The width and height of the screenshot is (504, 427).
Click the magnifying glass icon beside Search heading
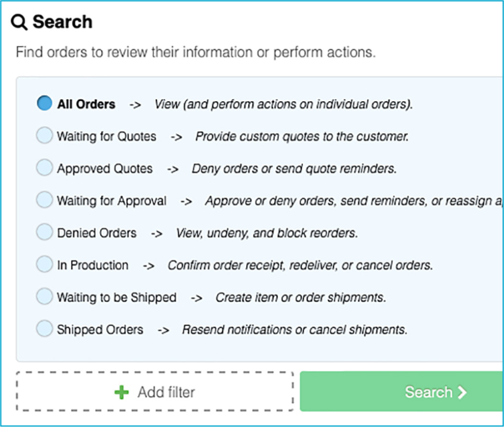coord(19,22)
